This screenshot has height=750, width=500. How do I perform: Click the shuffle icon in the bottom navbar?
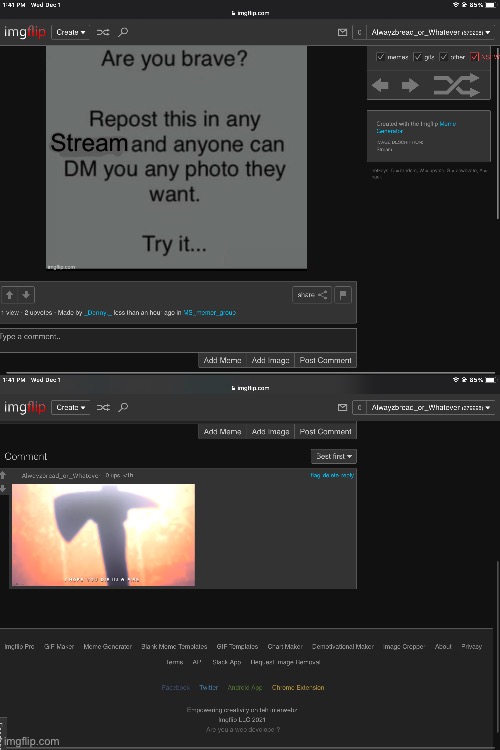click(103, 407)
